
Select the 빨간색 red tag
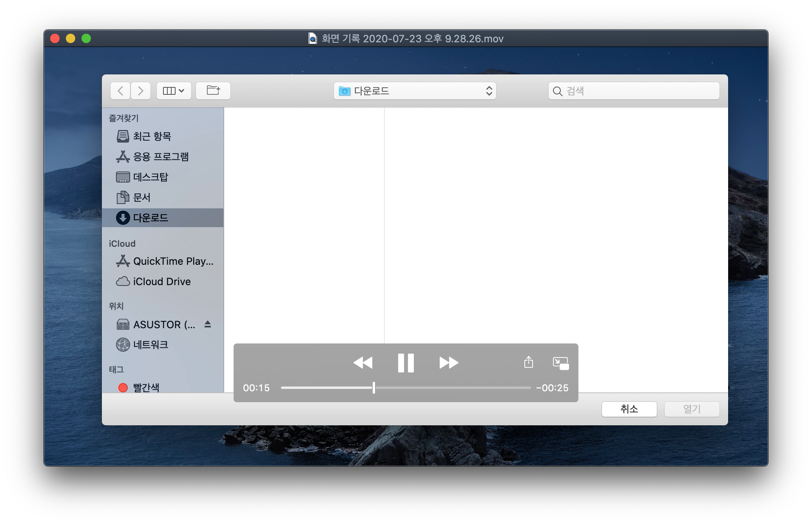146,387
